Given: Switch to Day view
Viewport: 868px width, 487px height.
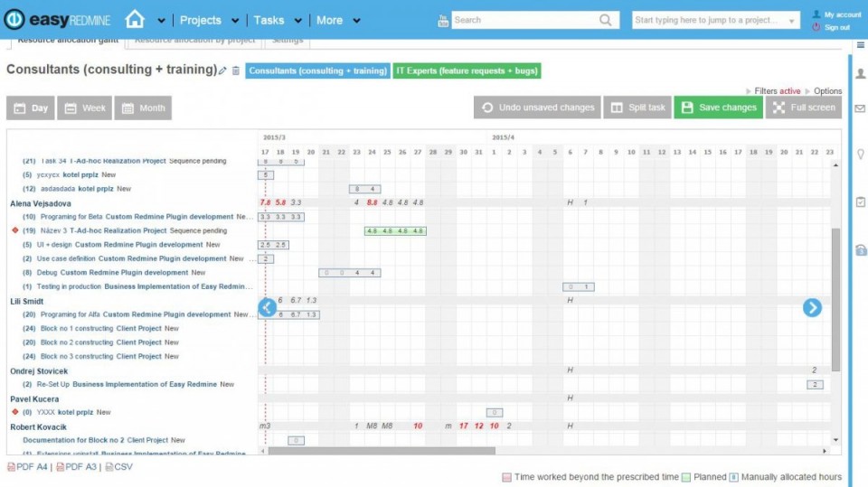Looking at the screenshot, I should pos(30,108).
